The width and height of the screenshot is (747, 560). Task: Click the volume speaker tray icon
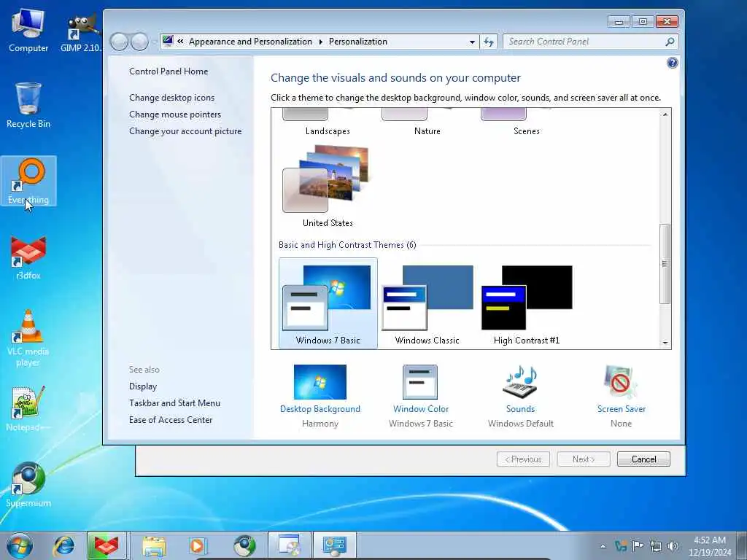673,545
